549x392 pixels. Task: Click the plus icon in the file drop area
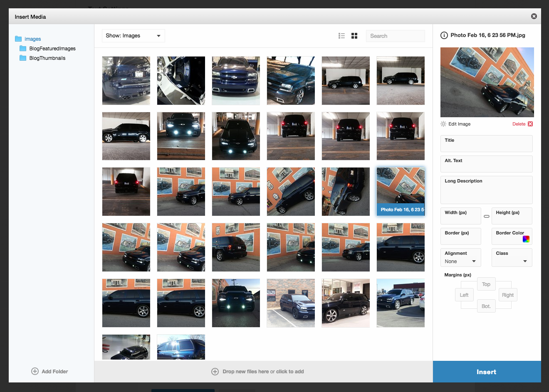click(215, 371)
